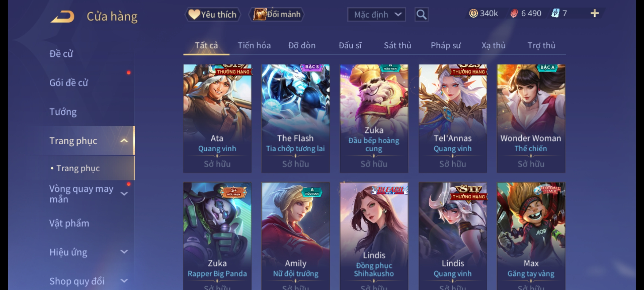This screenshot has width=644, height=290.
Task: Open Tướng in the sidebar
Action: tap(63, 112)
